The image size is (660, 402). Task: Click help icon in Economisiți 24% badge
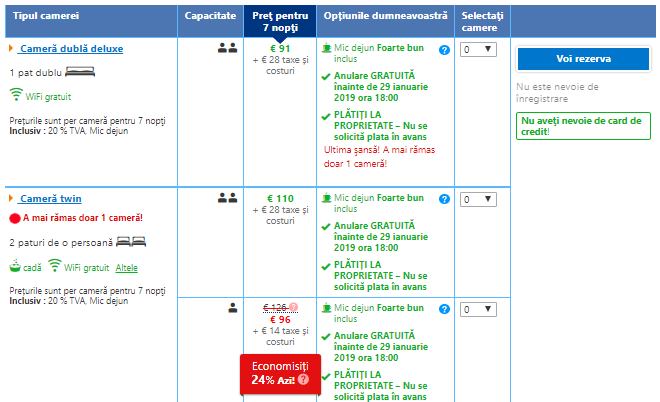(x=302, y=380)
